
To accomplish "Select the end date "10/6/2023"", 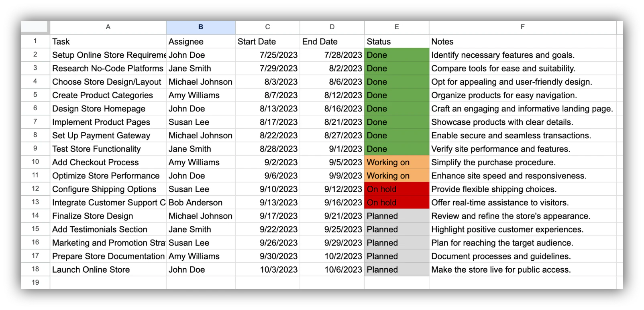I will (x=332, y=269).
